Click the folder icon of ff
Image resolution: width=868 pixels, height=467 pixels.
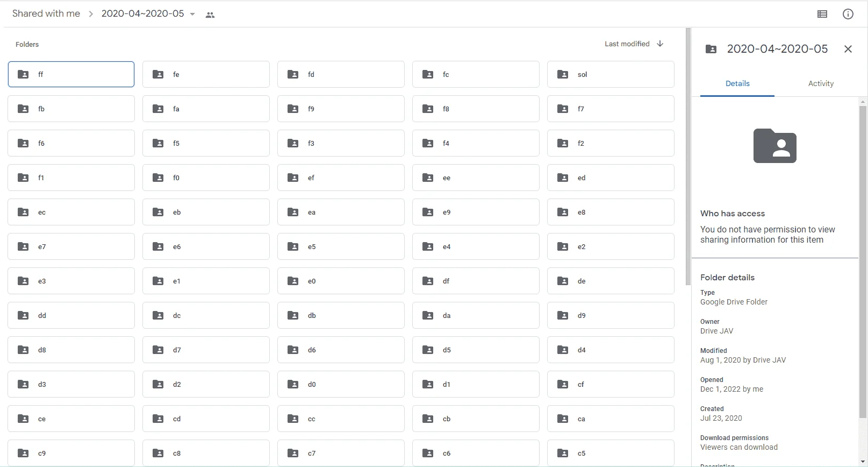(x=23, y=74)
